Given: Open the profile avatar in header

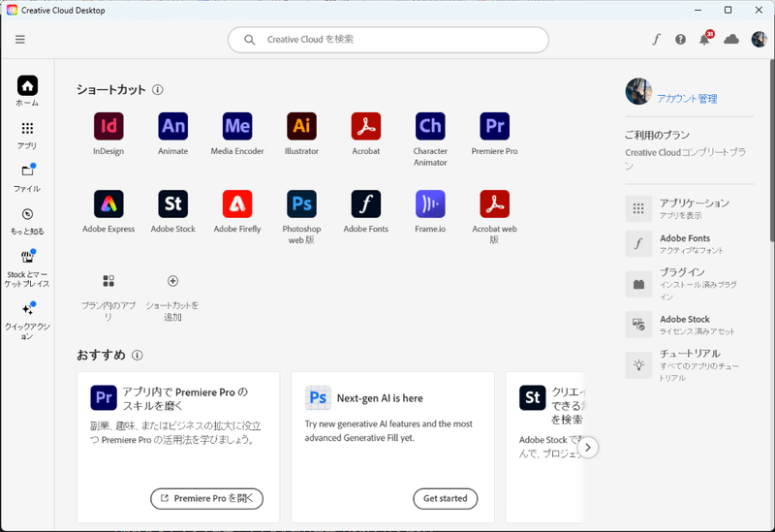Looking at the screenshot, I should coord(759,40).
